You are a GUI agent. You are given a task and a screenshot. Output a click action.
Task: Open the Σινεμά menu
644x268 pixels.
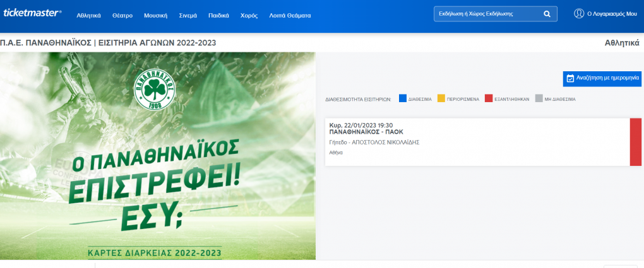point(188,16)
